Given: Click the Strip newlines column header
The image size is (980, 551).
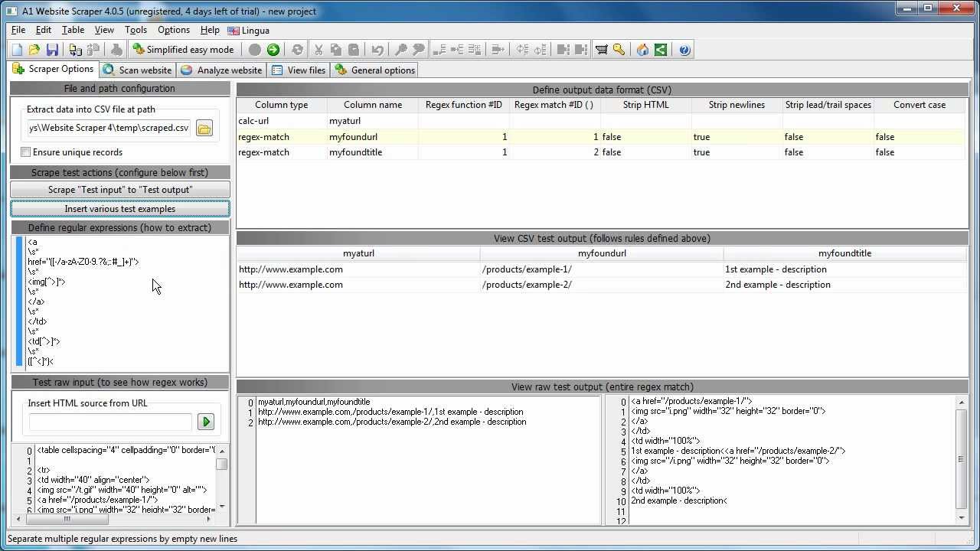Looking at the screenshot, I should point(737,105).
